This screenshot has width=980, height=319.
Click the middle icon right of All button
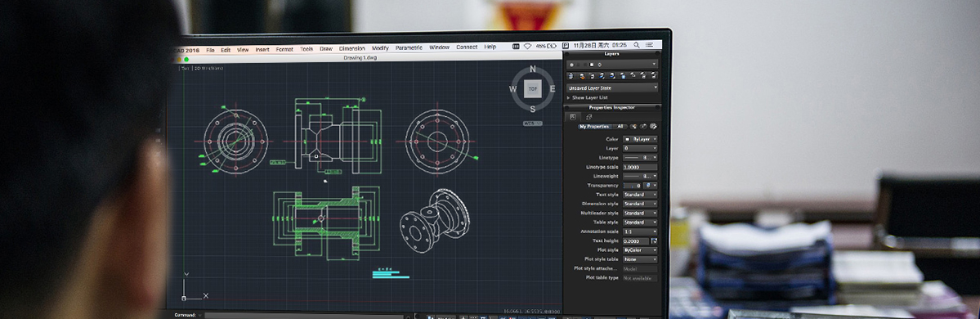pyautogui.click(x=643, y=126)
